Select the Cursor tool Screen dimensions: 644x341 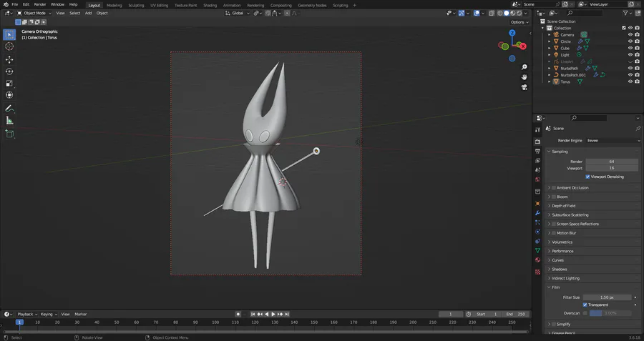point(9,46)
